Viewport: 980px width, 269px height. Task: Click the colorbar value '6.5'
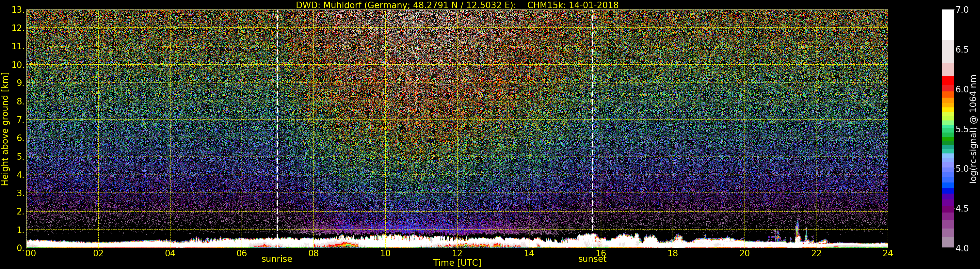pyautogui.click(x=962, y=50)
